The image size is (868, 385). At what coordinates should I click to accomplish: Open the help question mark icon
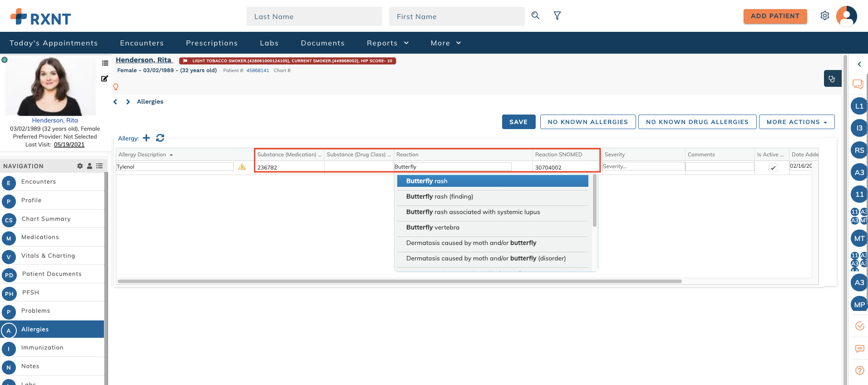click(x=860, y=370)
